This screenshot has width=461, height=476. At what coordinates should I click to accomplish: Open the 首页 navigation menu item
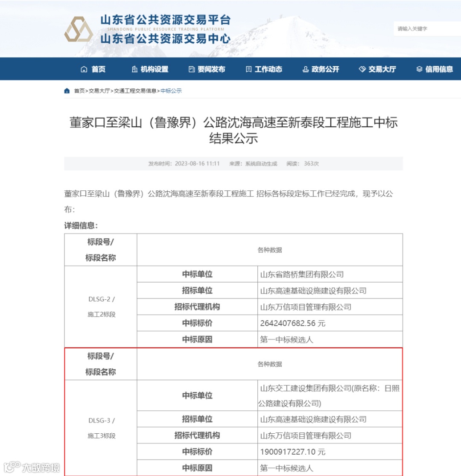[93, 69]
